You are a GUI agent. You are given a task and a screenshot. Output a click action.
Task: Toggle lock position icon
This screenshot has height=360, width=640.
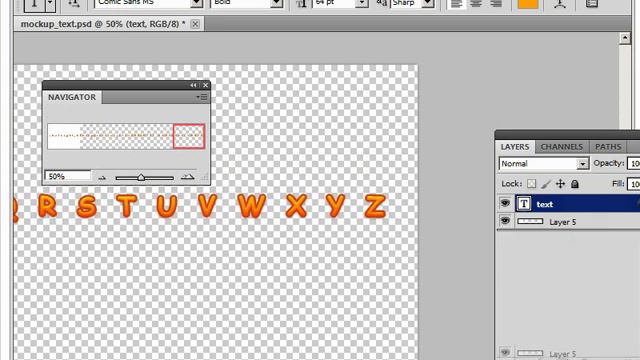tap(560, 184)
